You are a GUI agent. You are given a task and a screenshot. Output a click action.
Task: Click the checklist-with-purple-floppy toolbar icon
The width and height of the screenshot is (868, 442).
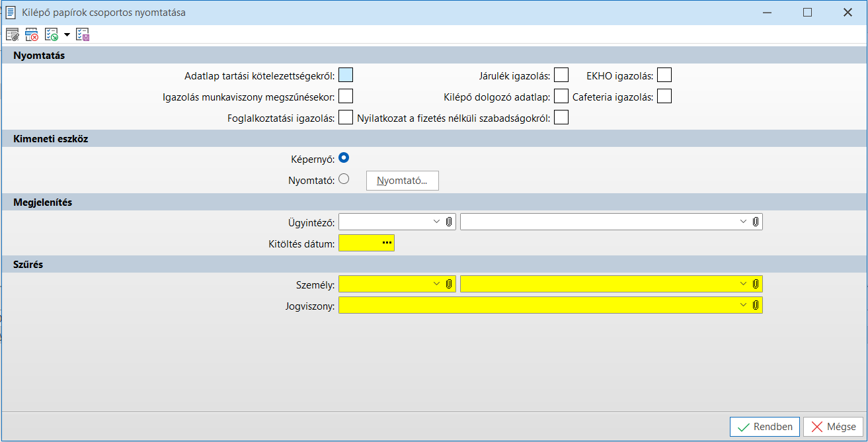(x=83, y=35)
